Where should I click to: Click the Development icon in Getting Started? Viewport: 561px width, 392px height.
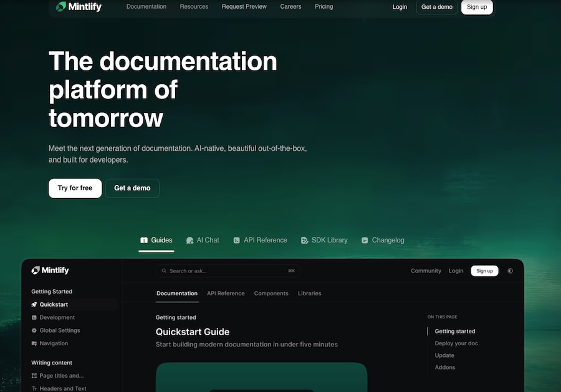click(x=34, y=317)
